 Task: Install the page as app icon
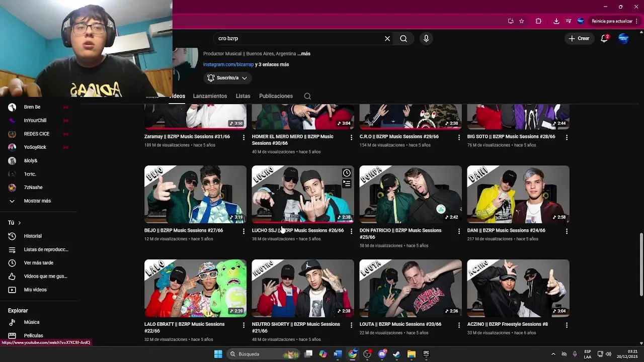[x=511, y=21]
